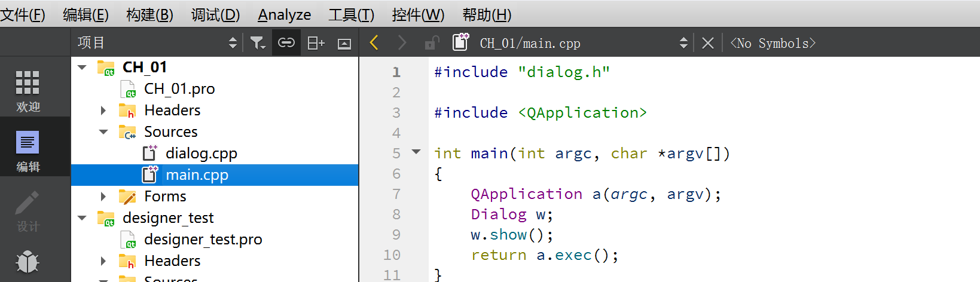Close the current document with X

click(x=708, y=43)
